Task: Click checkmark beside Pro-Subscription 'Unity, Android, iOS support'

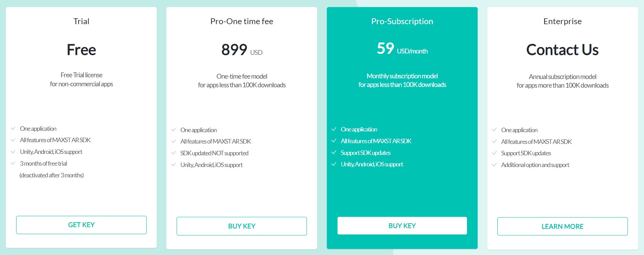Action: (x=334, y=164)
